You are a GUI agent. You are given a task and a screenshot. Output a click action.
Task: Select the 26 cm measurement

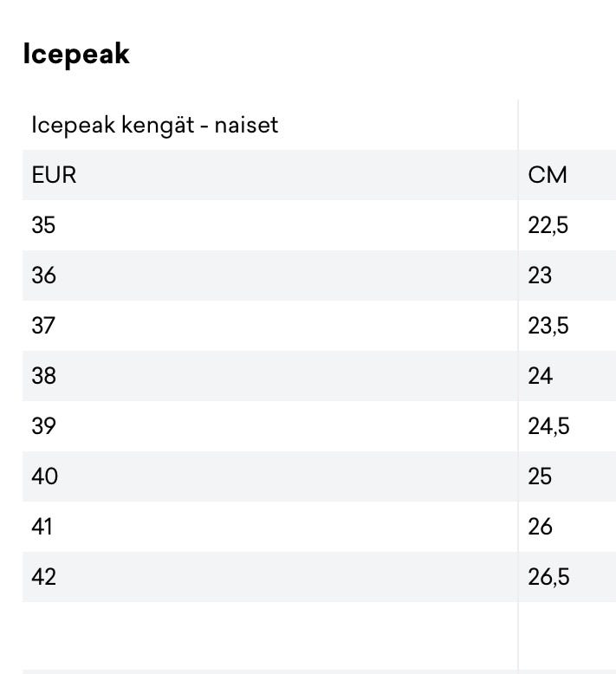coord(540,527)
